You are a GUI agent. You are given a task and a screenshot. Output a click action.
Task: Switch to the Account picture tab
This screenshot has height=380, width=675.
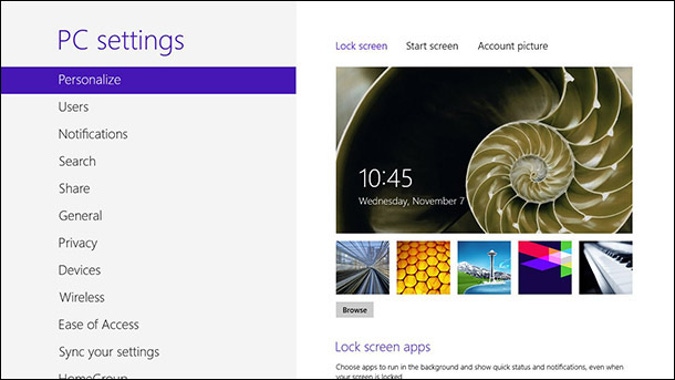click(513, 46)
